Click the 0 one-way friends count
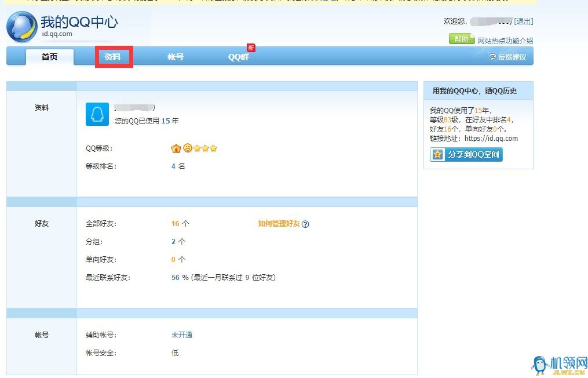 click(x=173, y=260)
